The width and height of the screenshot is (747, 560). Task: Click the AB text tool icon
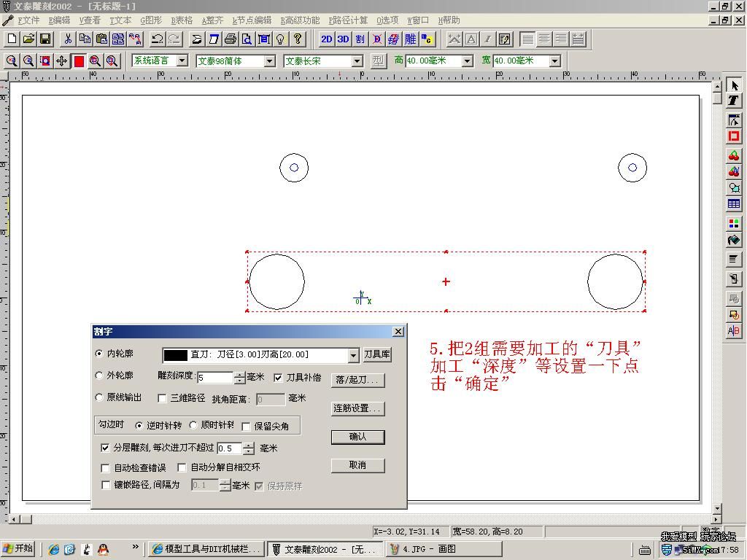tap(734, 330)
